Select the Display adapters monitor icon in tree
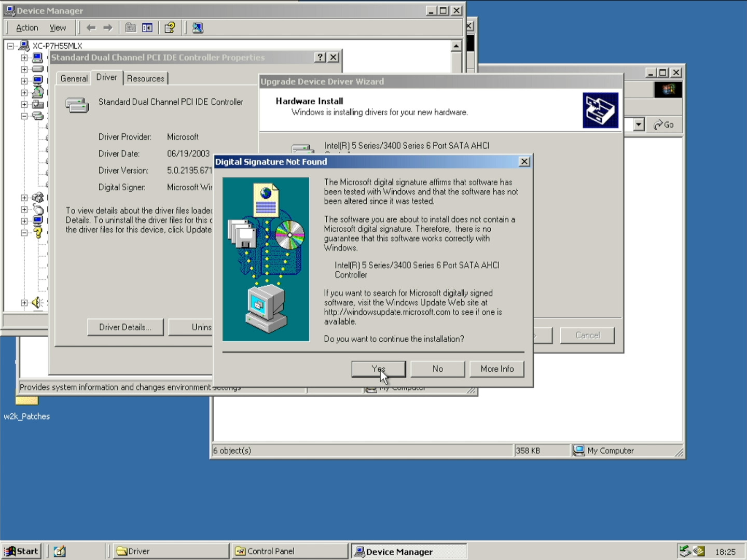This screenshot has width=747, height=560. (x=37, y=81)
